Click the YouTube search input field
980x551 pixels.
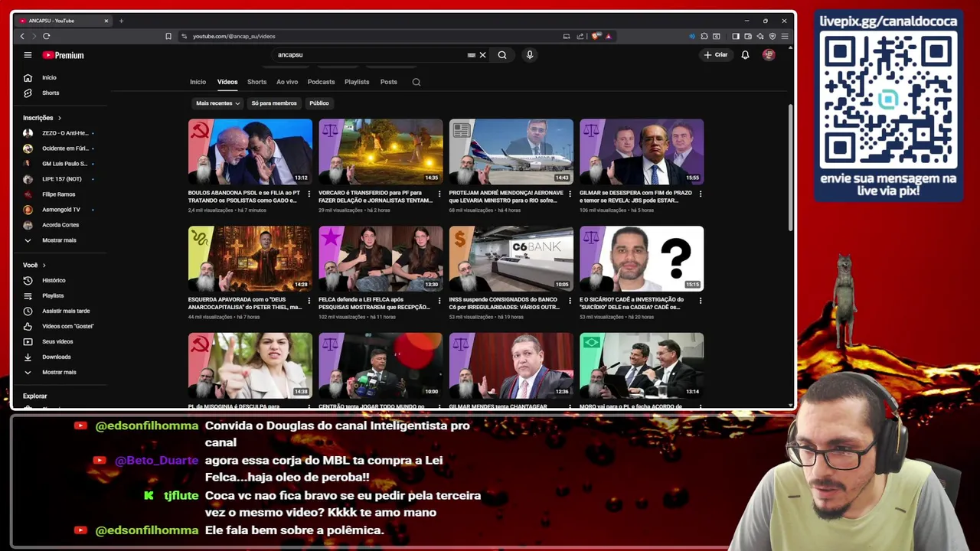point(371,55)
